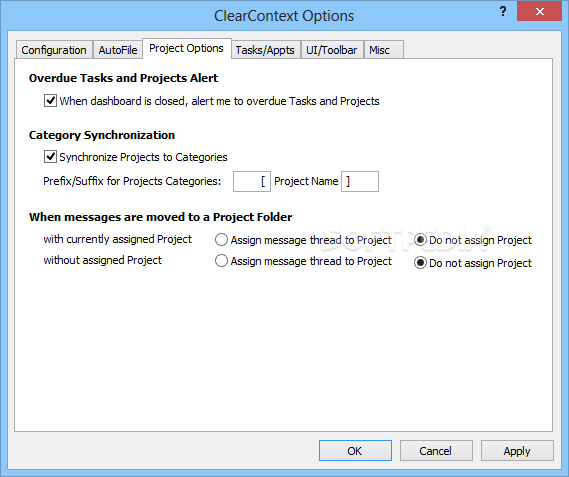569x477 pixels.
Task: Click the Project Name label between the prefix and suffix fields
Action: [x=306, y=181]
